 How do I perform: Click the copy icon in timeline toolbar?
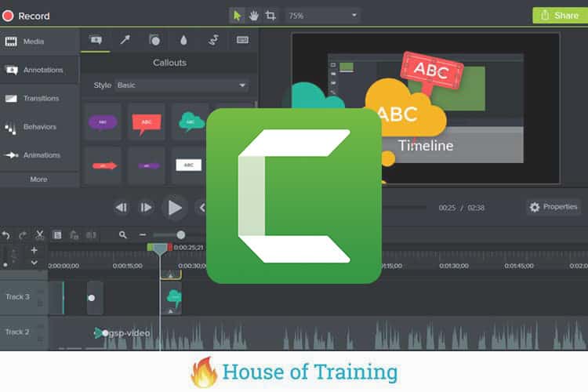pos(57,235)
